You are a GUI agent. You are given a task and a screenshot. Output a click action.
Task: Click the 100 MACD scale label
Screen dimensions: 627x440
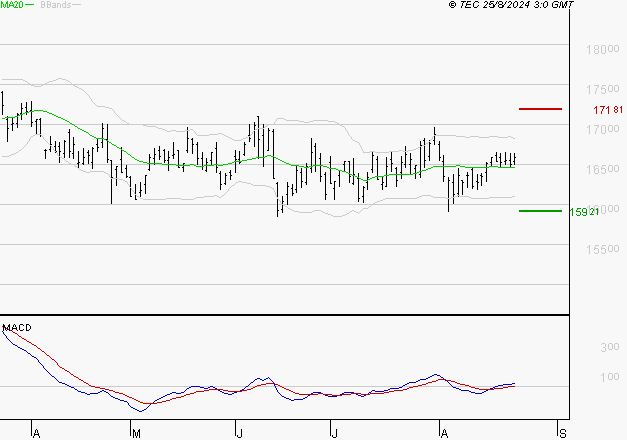(x=610, y=377)
